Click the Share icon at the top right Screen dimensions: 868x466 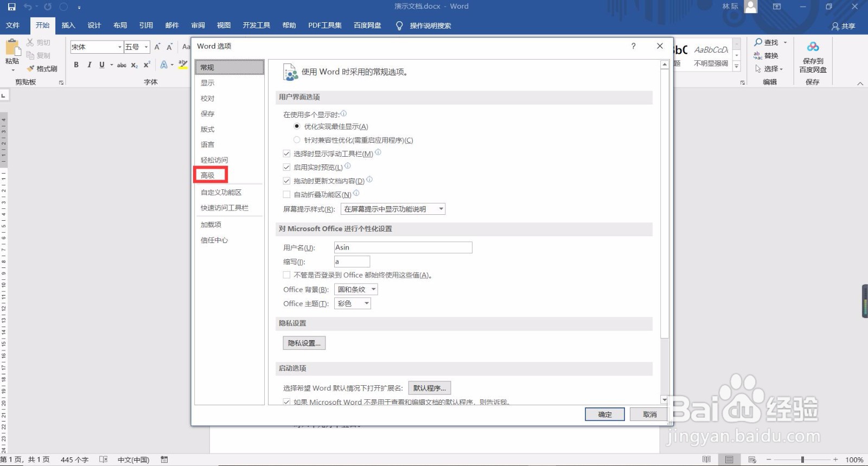(x=835, y=26)
